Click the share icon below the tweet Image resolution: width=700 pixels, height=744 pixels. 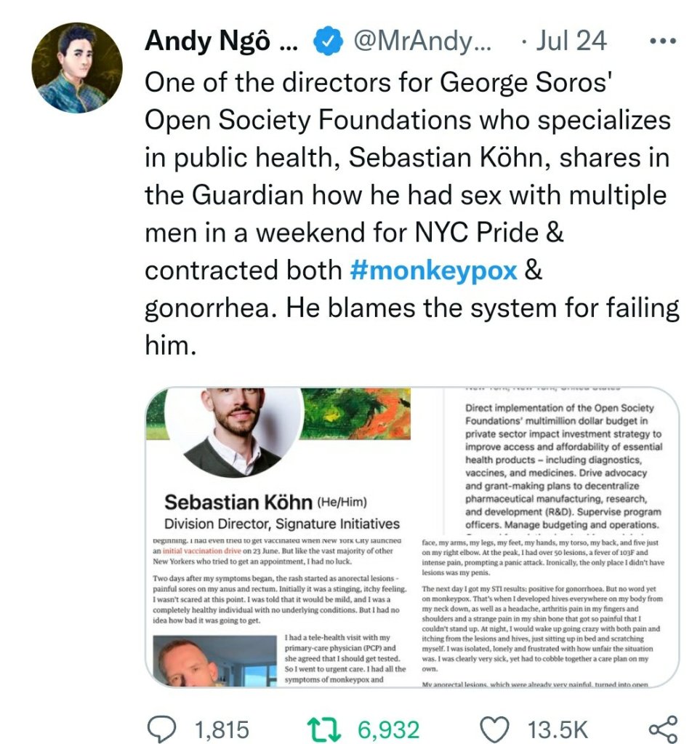coord(661,728)
